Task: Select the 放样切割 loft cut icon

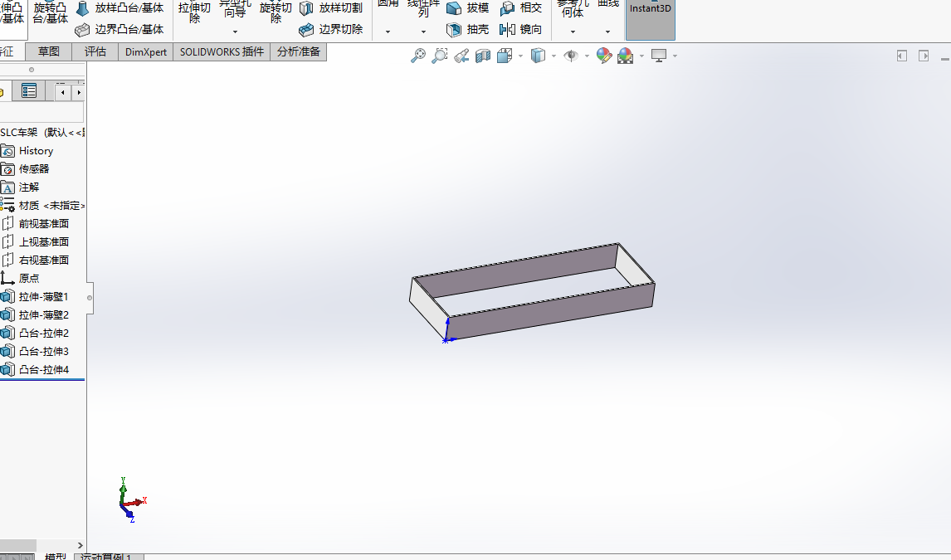Action: click(306, 8)
